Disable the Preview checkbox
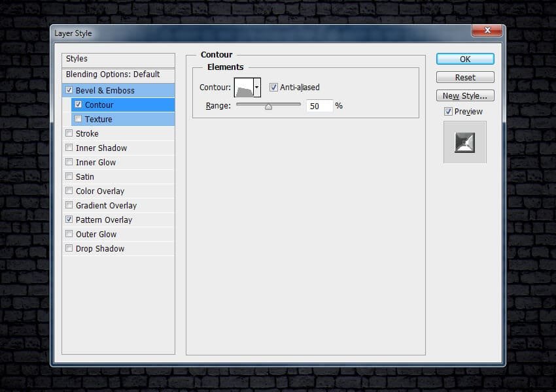The height and width of the screenshot is (392, 556). tap(448, 112)
